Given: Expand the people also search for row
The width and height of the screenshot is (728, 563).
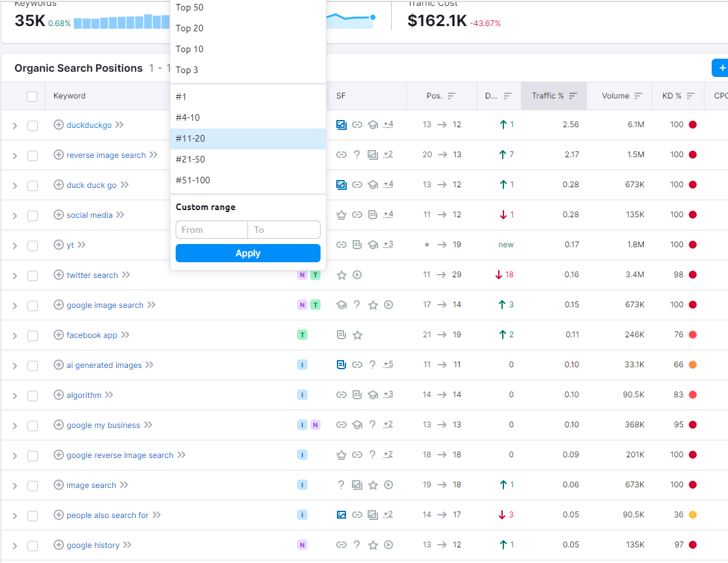Looking at the screenshot, I should tap(14, 515).
